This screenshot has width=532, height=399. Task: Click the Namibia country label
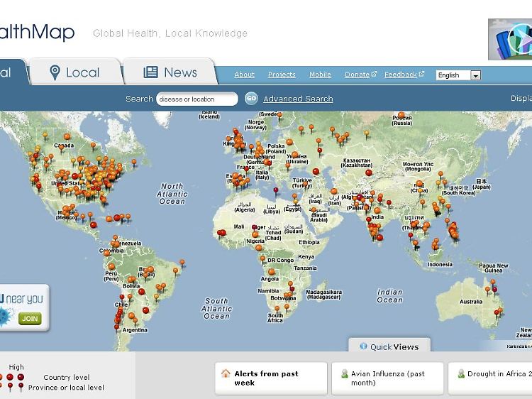point(268,290)
